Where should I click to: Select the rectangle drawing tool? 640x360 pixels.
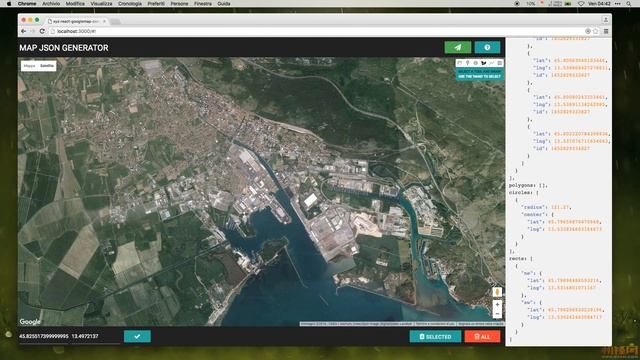(x=500, y=63)
